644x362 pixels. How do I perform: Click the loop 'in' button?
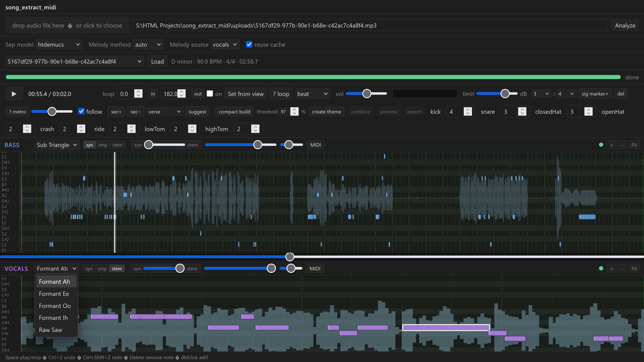(153, 94)
